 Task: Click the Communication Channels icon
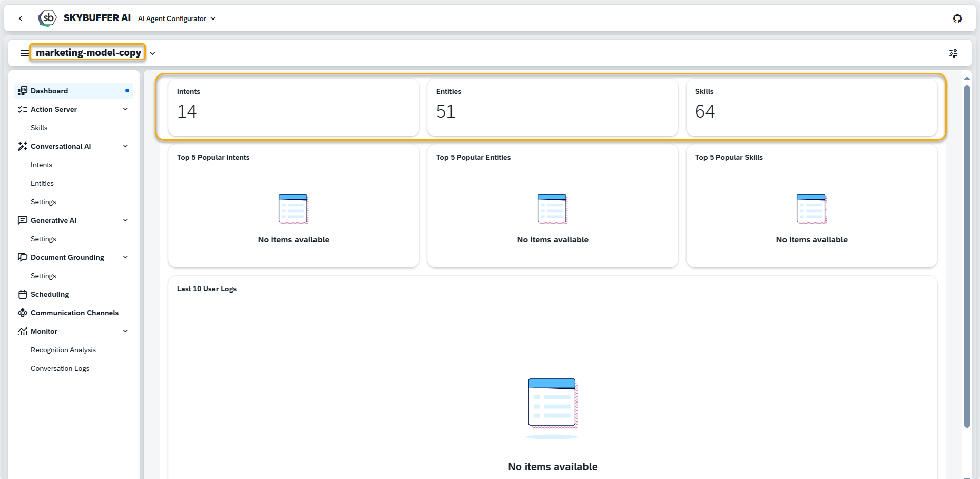tap(23, 313)
